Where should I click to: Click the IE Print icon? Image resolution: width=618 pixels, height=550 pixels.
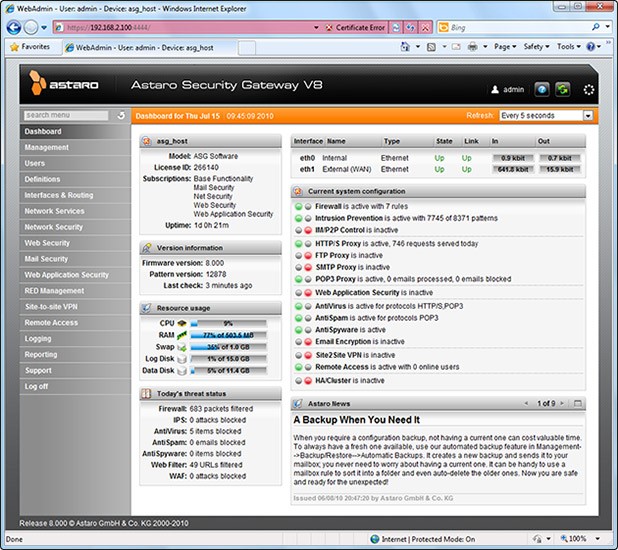(472, 47)
